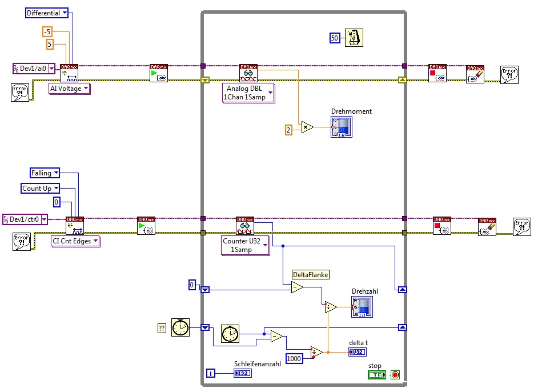The width and height of the screenshot is (542, 392).
Task: Click the DAQmx Start Task node on ai0 line
Action: click(159, 73)
